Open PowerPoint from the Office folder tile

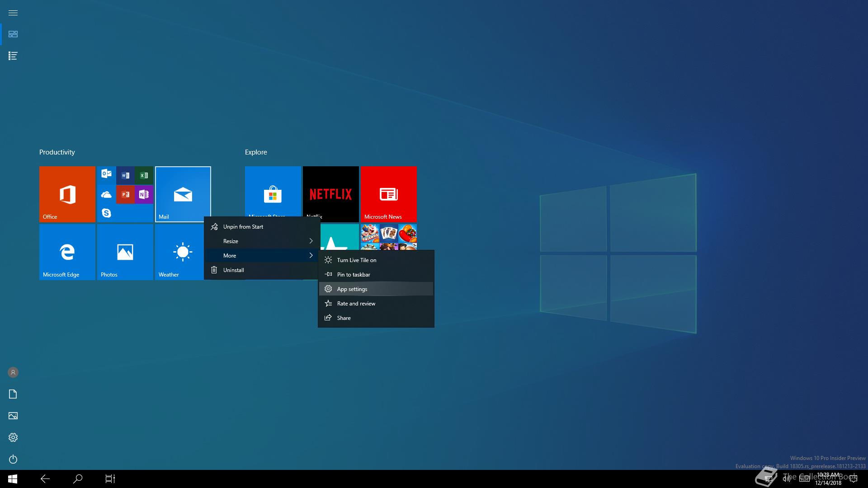(125, 195)
